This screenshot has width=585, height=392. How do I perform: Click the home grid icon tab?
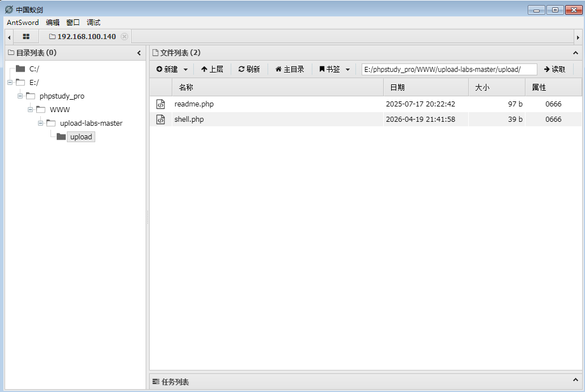click(x=26, y=37)
